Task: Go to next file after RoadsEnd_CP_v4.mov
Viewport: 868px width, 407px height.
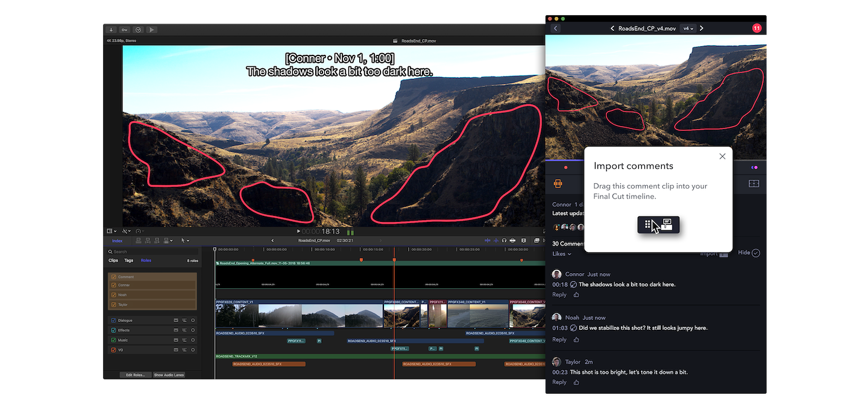Action: (x=702, y=28)
